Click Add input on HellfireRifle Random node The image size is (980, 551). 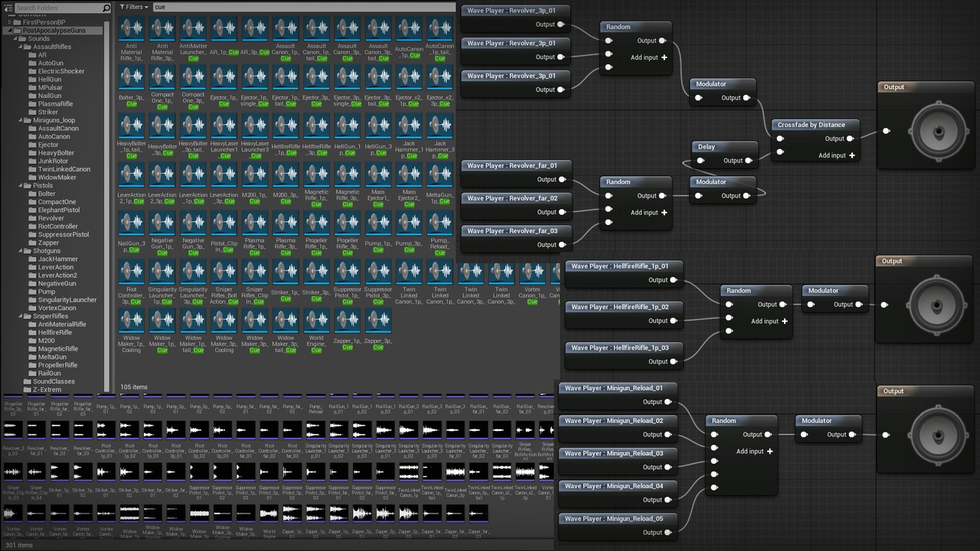(x=769, y=321)
